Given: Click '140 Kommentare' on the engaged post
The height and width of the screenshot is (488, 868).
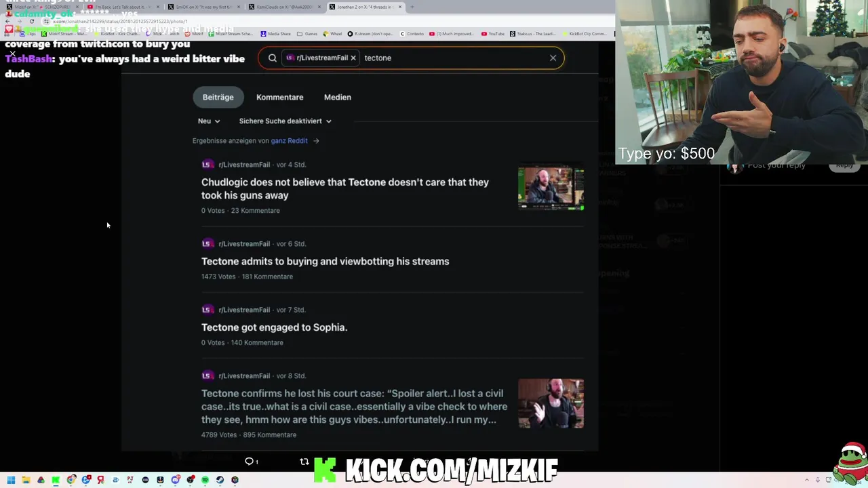Looking at the screenshot, I should pos(257,343).
